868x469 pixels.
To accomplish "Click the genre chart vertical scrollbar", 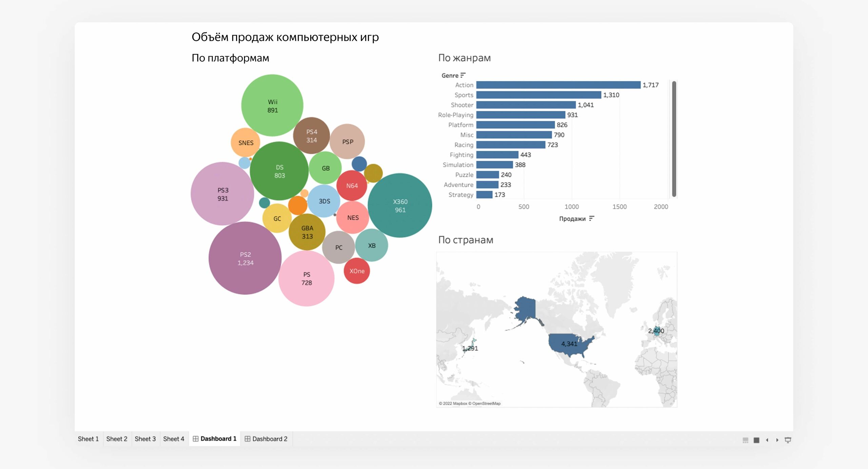I will point(674,139).
